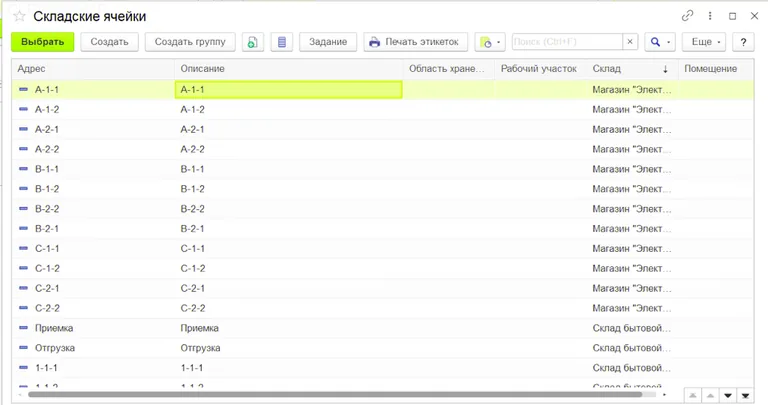Sort by Описание column header

point(289,69)
